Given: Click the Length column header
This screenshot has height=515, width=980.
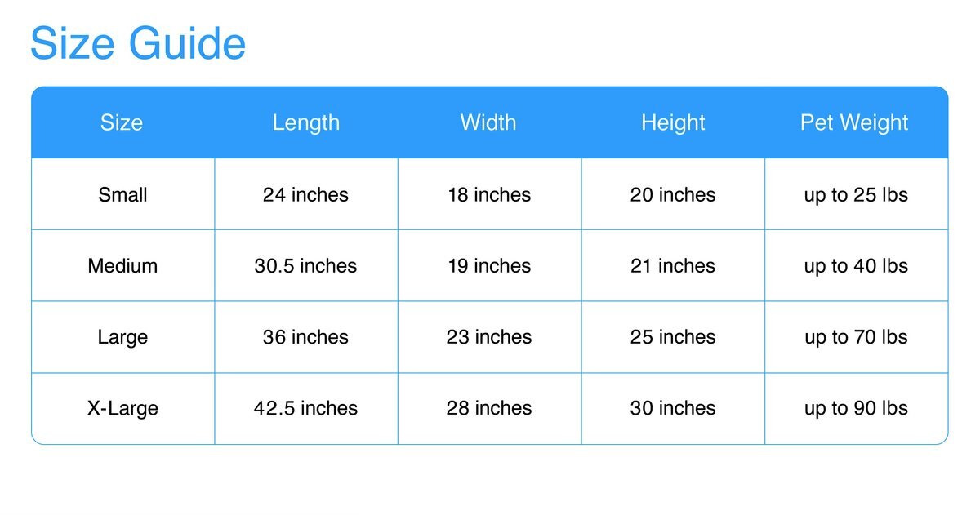Looking at the screenshot, I should pyautogui.click(x=305, y=123).
